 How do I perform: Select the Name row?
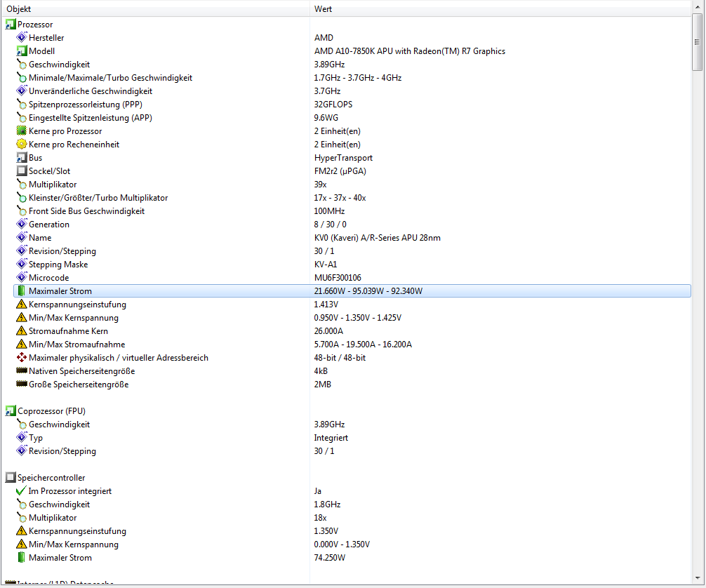pos(352,237)
